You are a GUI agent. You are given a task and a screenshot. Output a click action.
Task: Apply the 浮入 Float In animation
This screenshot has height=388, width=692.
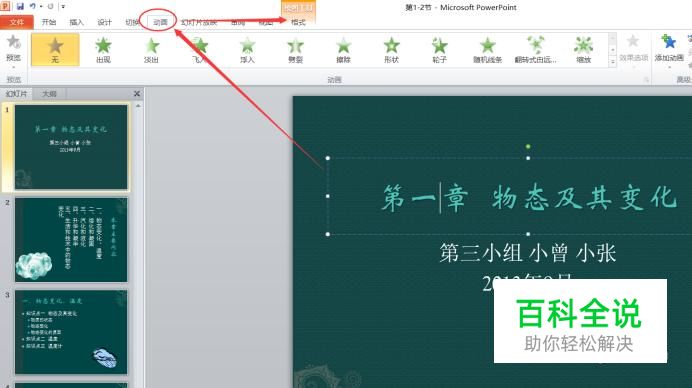248,50
